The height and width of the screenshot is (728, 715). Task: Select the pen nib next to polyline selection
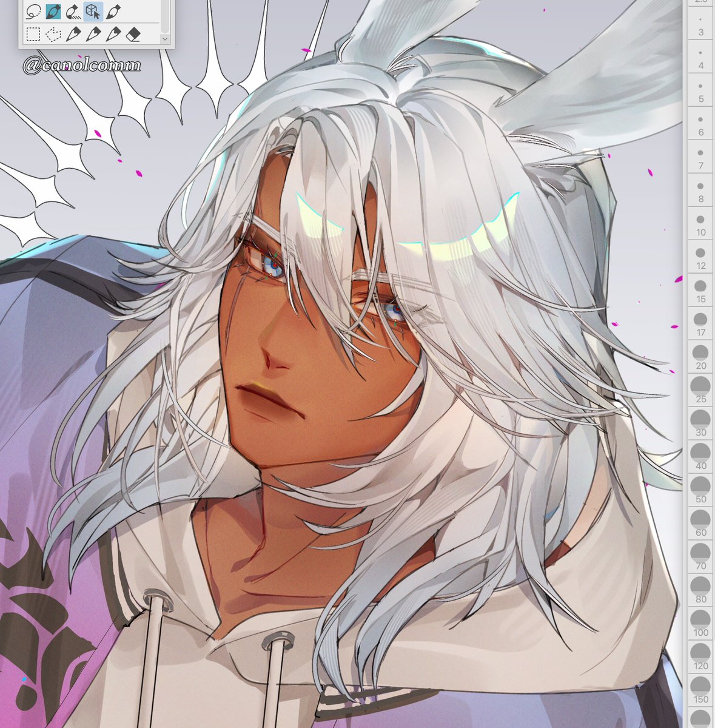pos(73,34)
